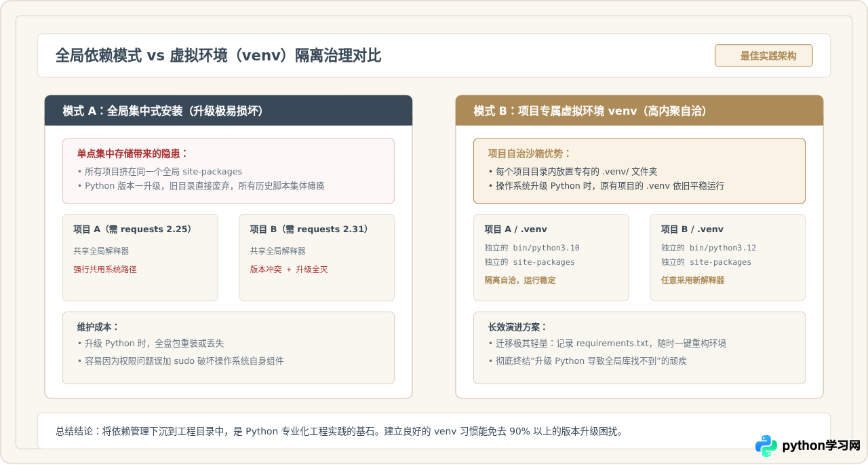The width and height of the screenshot is (868, 465).
Task: Click the text 隔离自治，运行稳定
Action: [x=520, y=280]
